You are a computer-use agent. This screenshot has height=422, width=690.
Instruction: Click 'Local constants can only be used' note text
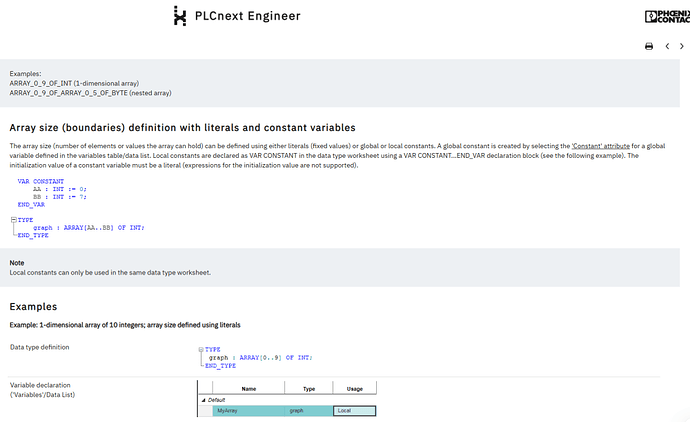point(110,272)
